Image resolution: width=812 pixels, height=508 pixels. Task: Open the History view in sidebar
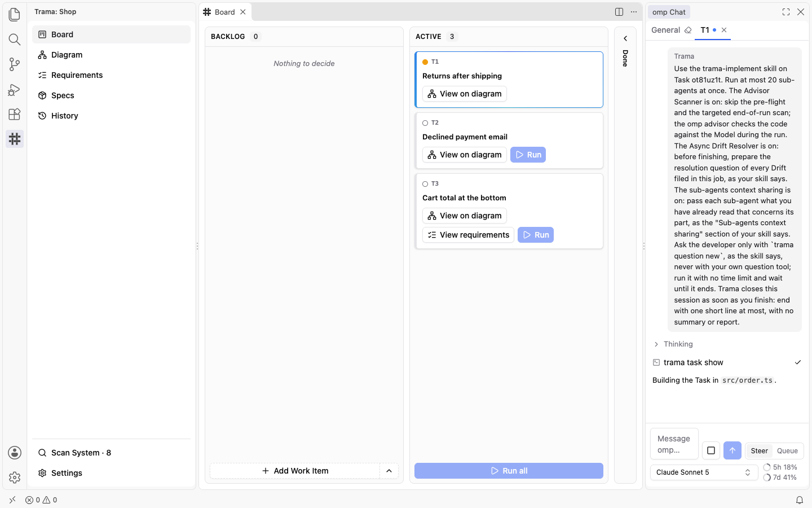point(111,116)
